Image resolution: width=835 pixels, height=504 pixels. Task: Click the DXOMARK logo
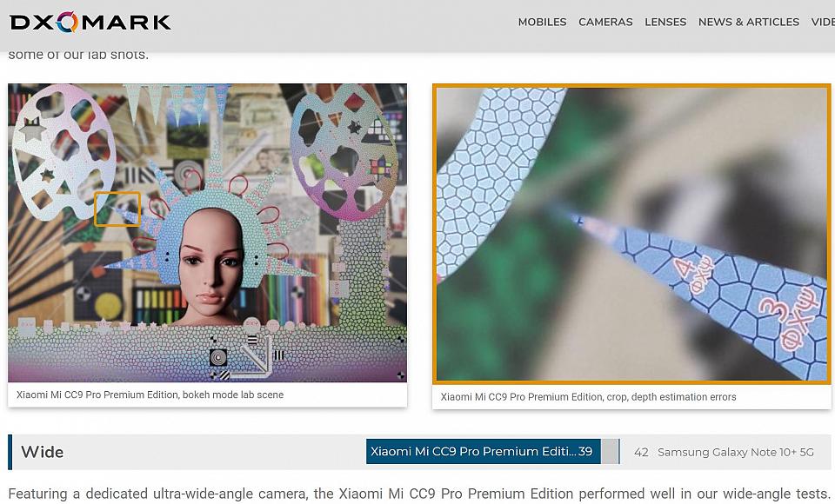pyautogui.click(x=90, y=23)
